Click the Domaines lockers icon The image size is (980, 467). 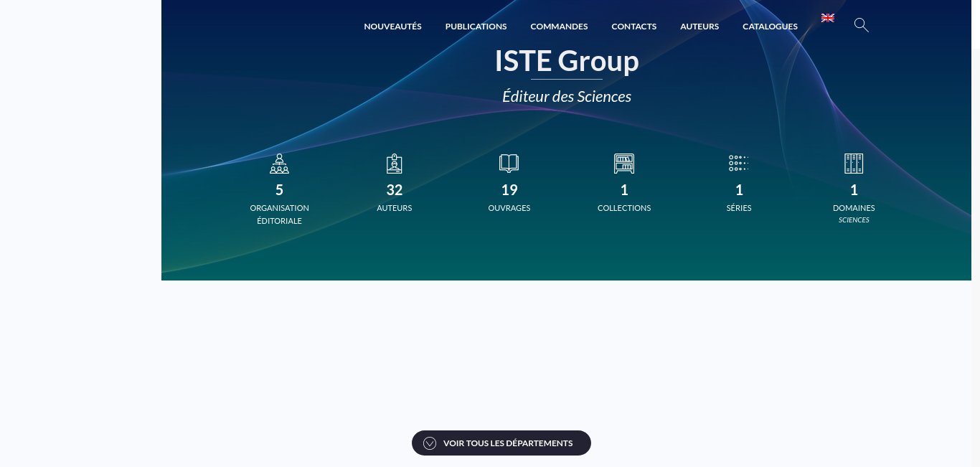[x=854, y=164]
